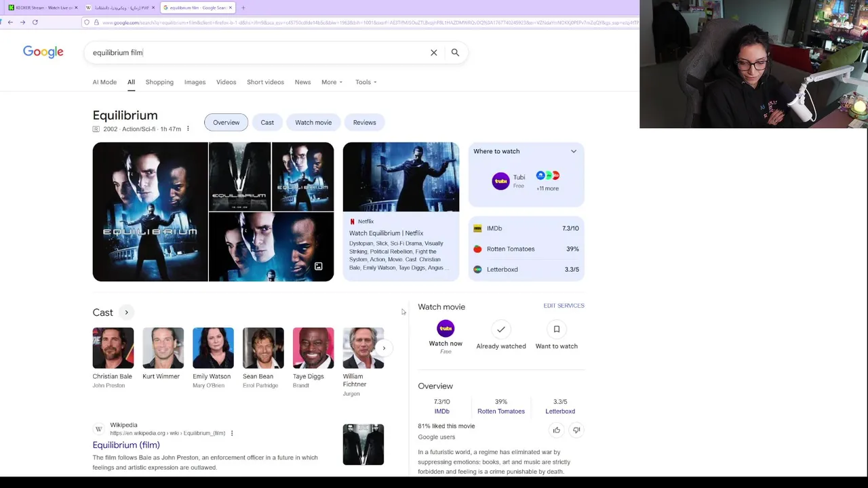Open the Rotten Tomatoes link in Overview
The width and height of the screenshot is (868, 488).
[x=501, y=411]
